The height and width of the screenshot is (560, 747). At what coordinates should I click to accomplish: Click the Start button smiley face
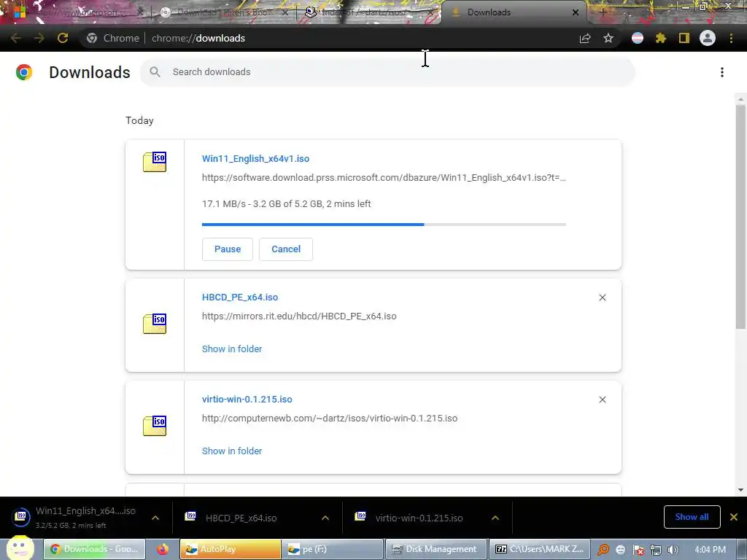point(20,548)
